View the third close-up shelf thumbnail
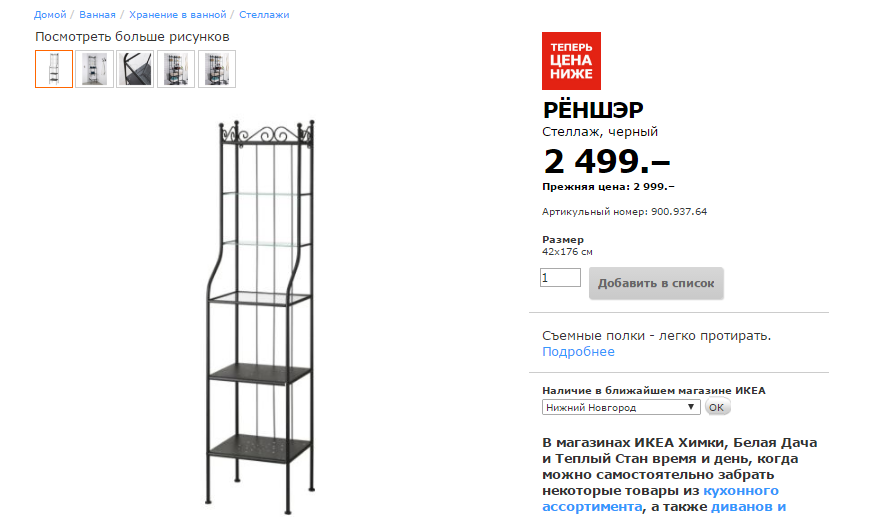895x518 pixels. [135, 69]
